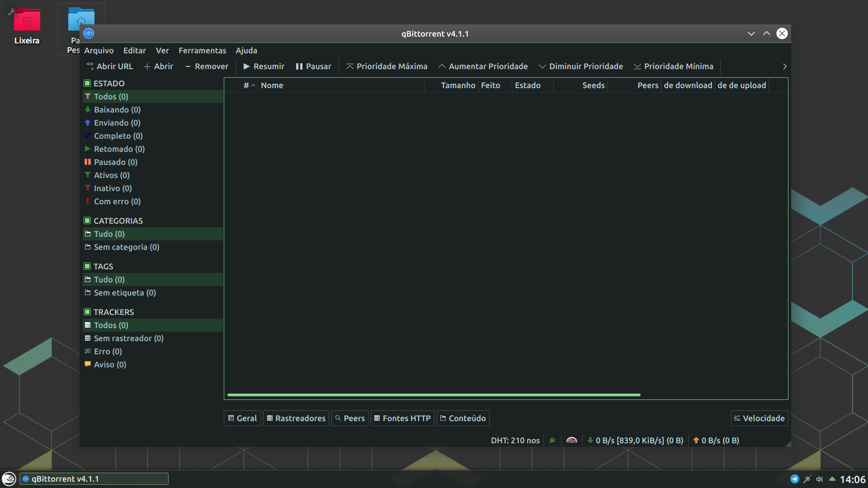Select the Completo (0) filter
Viewport: 868px width, 488px height.
pos(153,136)
